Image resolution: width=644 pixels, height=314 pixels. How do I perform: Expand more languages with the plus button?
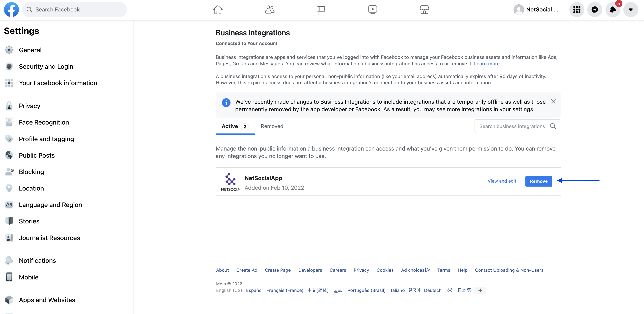(480, 290)
